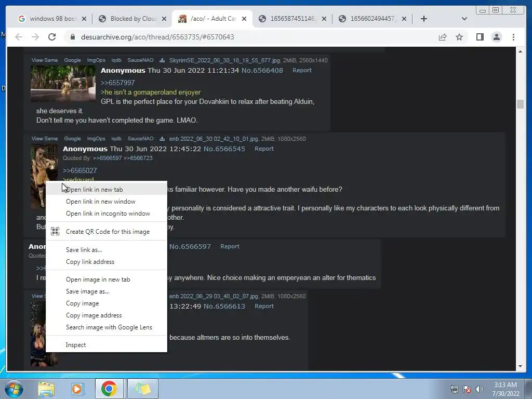Report post No.6566597
Screen dimensions: 532x399
(x=230, y=246)
